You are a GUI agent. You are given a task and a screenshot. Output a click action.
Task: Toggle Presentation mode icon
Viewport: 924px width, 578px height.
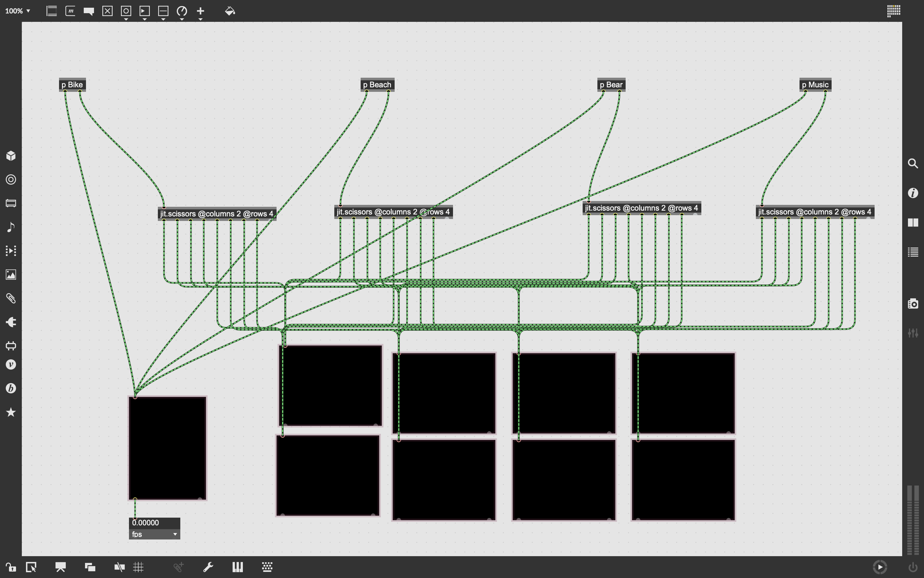point(60,567)
